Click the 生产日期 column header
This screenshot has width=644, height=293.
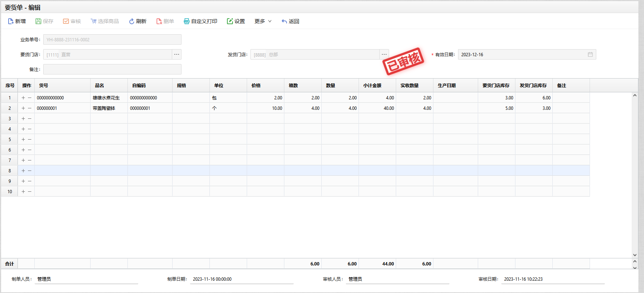pos(455,85)
